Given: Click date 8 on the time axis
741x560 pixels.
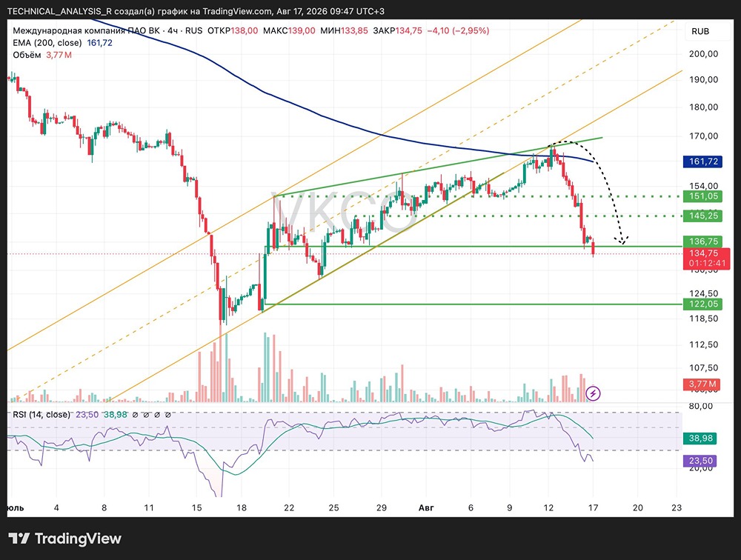Looking at the screenshot, I should coord(104,507).
